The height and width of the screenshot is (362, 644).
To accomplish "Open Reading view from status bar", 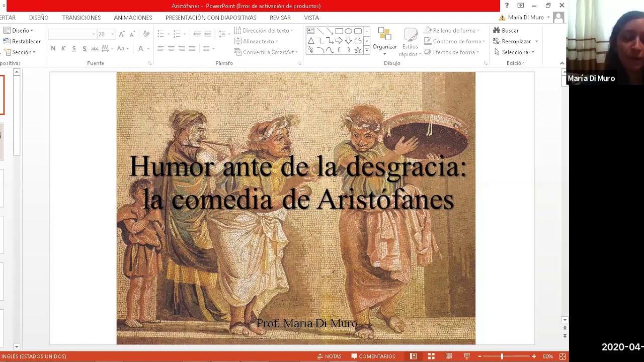I will (449, 356).
